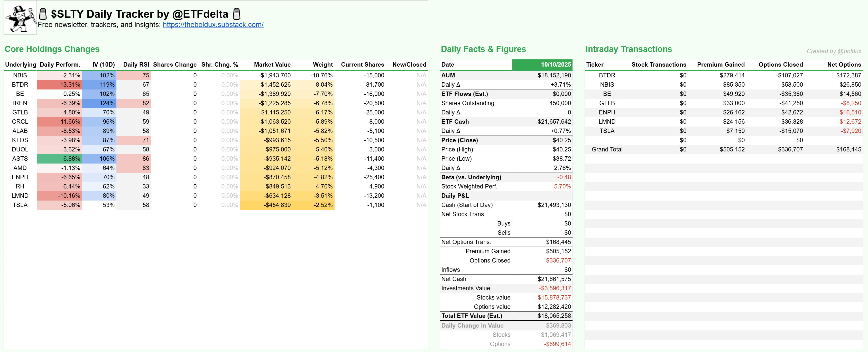Select the NBIS underlying ticker cell
Viewport: 868px width, 352px height.
point(20,75)
